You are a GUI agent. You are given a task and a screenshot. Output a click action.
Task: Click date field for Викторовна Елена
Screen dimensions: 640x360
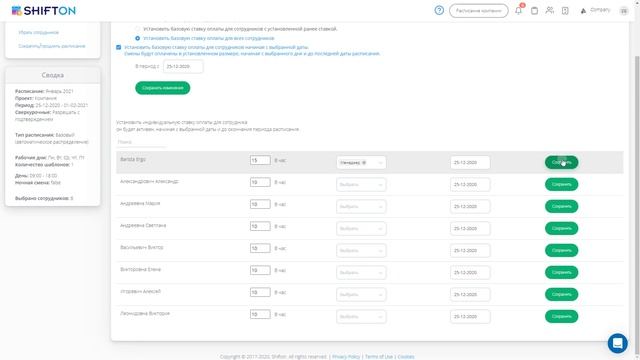(470, 273)
